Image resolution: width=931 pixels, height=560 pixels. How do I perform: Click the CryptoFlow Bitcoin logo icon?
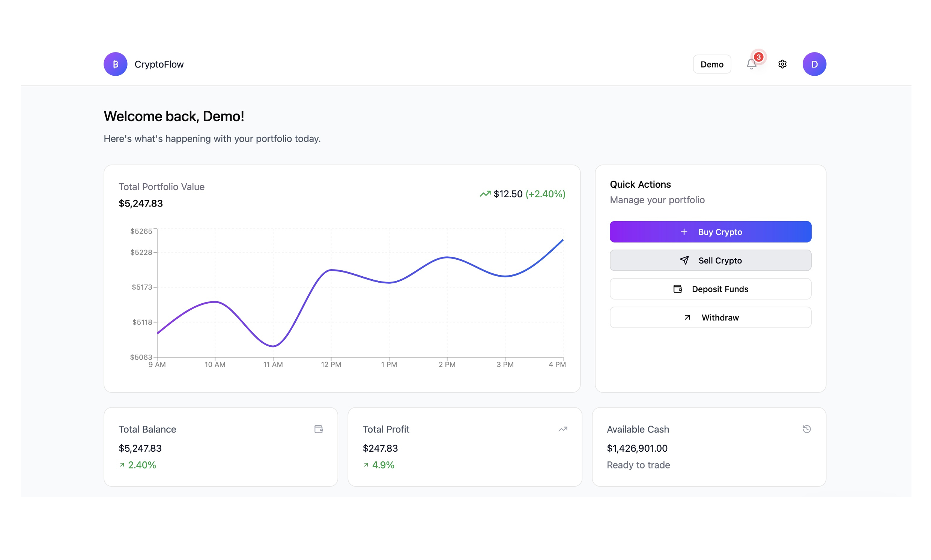[115, 64]
